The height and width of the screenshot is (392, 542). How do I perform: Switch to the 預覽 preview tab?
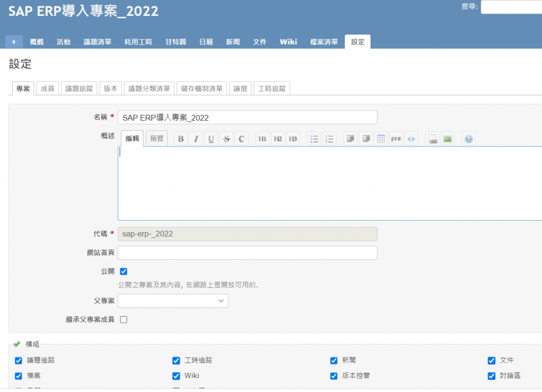coord(157,139)
